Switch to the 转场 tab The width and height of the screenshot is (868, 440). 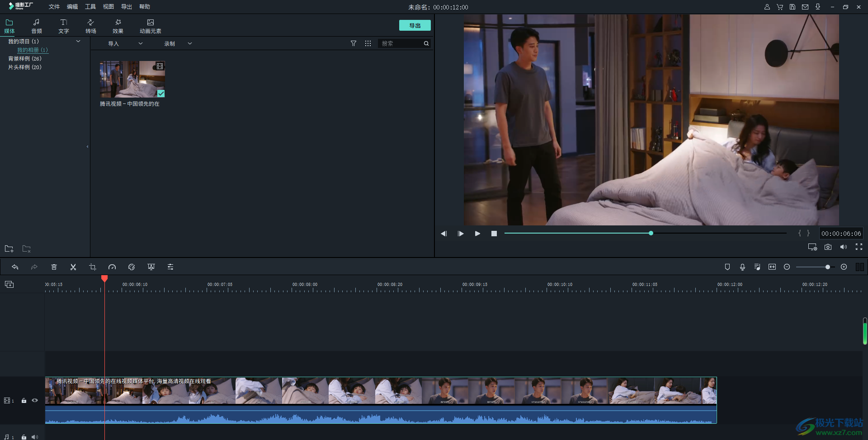point(91,26)
